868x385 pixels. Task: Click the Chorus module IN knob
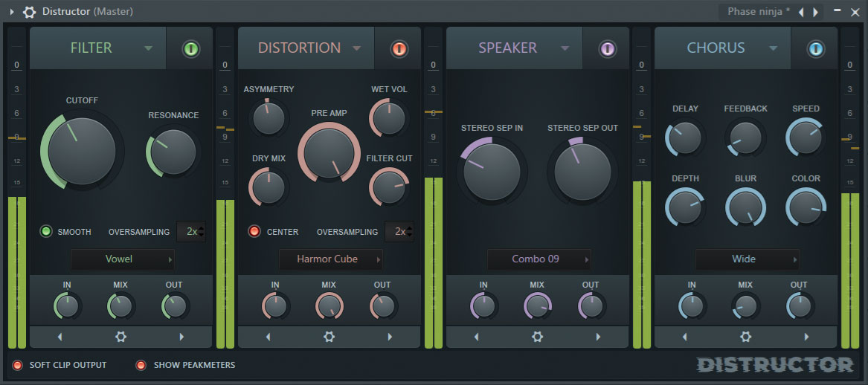pos(692,306)
